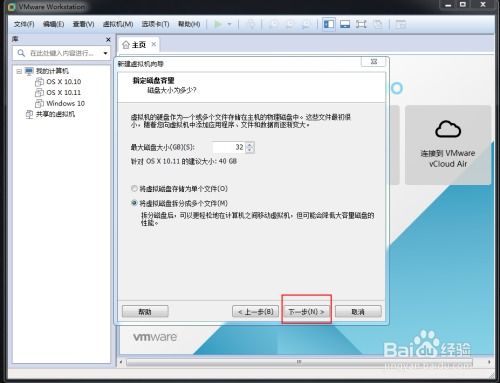Click the max disk size input field
This screenshot has height=383, width=500.
pyautogui.click(x=229, y=147)
